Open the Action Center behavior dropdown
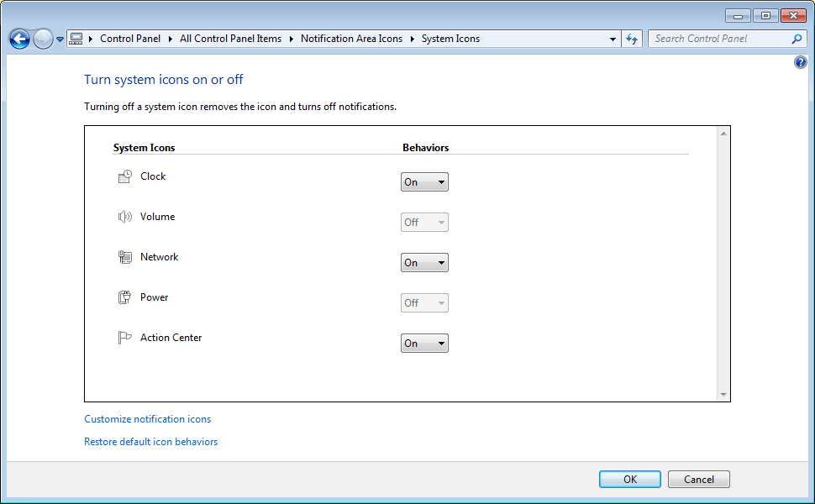 [x=424, y=344]
